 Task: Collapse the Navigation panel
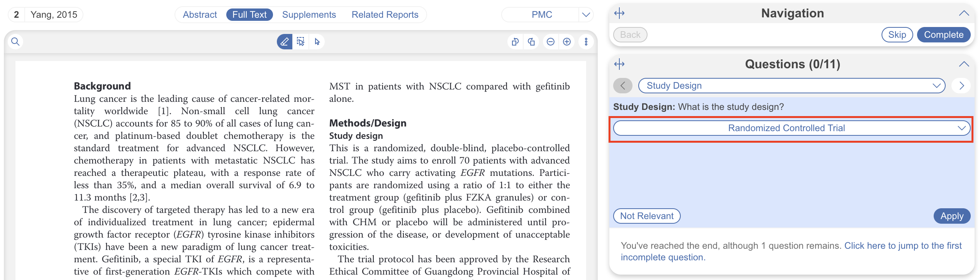(964, 13)
